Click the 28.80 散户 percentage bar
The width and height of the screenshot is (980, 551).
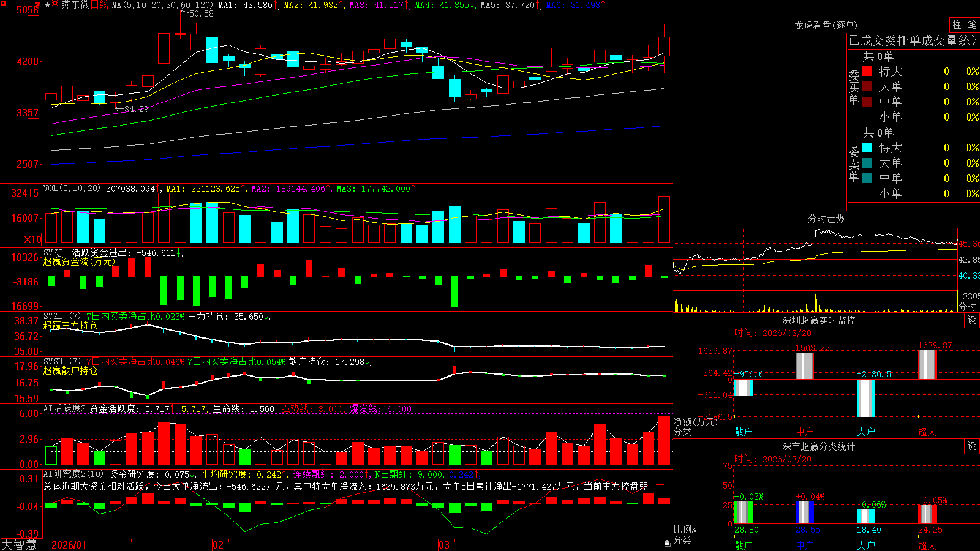click(744, 512)
